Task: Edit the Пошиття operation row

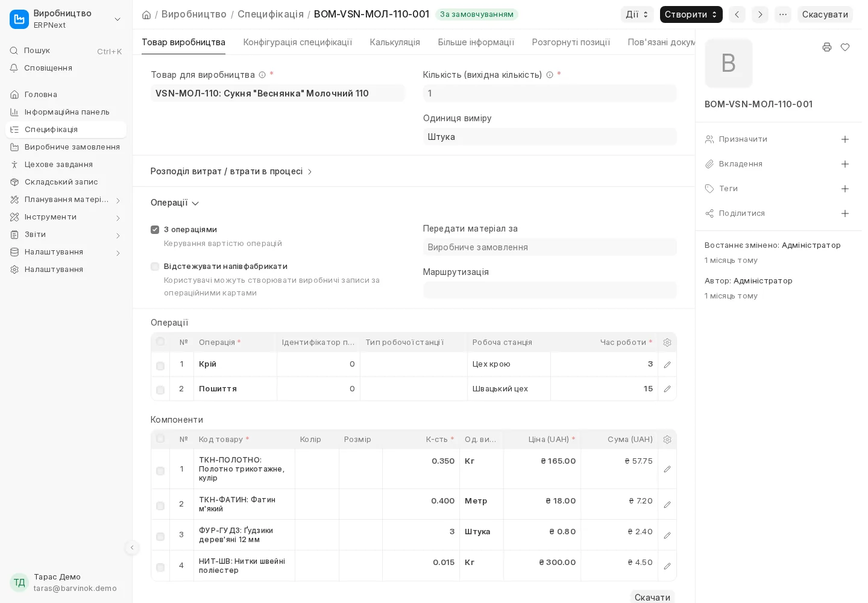Action: pos(667,389)
